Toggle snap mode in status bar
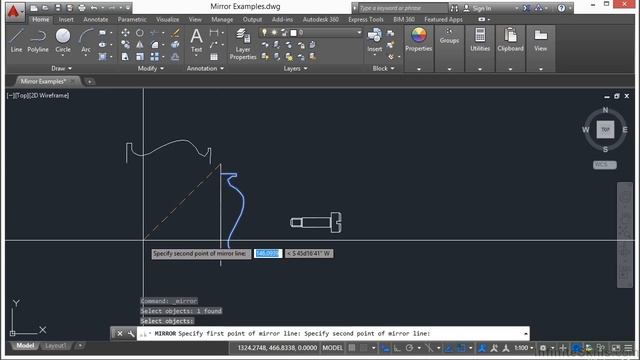 [363, 348]
